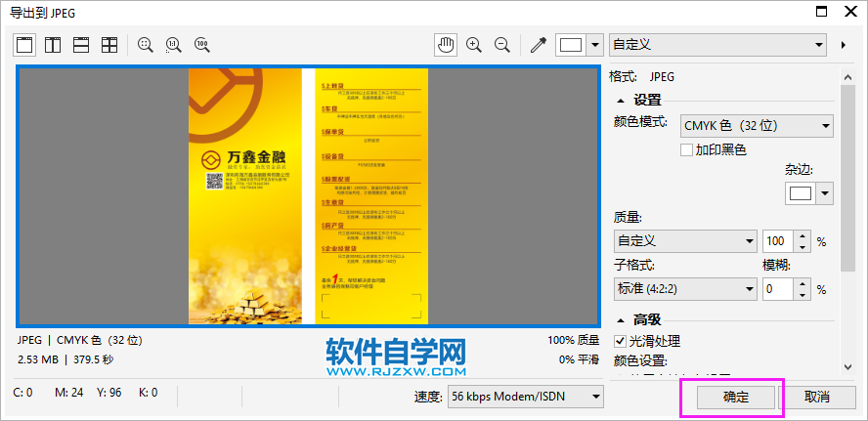Close the 导出到 JPEG dialog
This screenshot has width=868, height=421.
pyautogui.click(x=850, y=12)
